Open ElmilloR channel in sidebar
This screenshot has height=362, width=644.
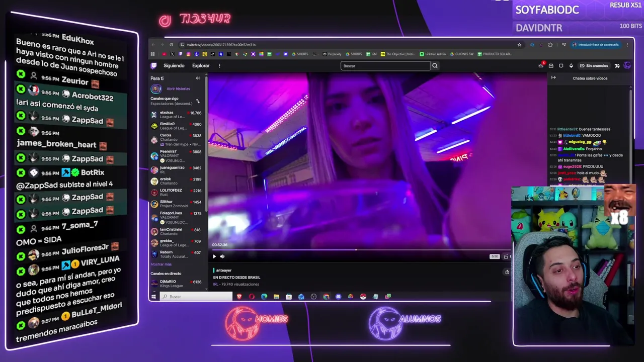[176, 126]
